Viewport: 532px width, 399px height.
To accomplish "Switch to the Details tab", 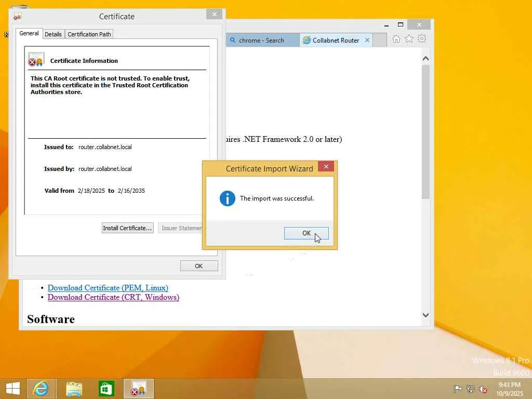I will [x=54, y=34].
